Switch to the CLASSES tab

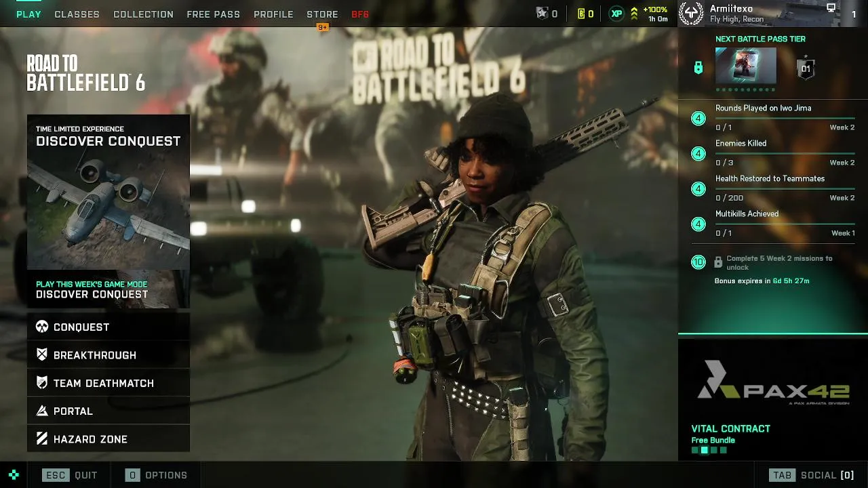77,14
